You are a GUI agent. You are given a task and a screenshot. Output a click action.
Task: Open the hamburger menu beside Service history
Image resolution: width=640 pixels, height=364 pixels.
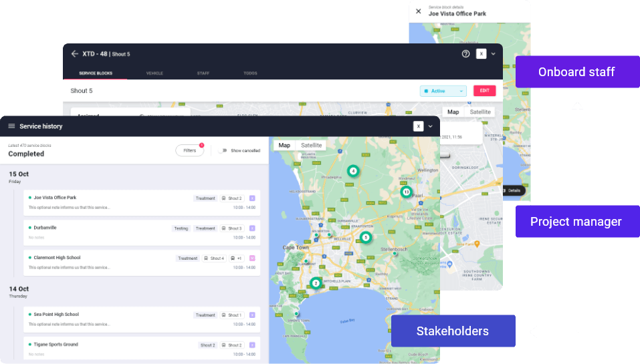pyautogui.click(x=11, y=126)
